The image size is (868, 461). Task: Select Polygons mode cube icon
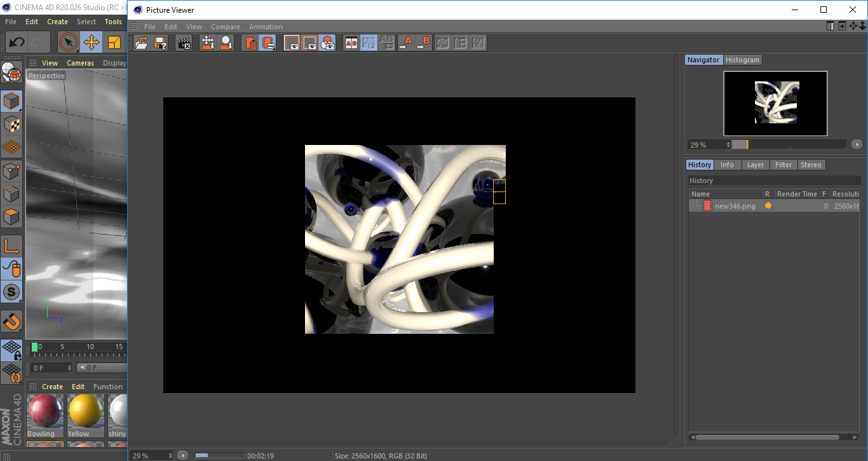click(x=11, y=217)
